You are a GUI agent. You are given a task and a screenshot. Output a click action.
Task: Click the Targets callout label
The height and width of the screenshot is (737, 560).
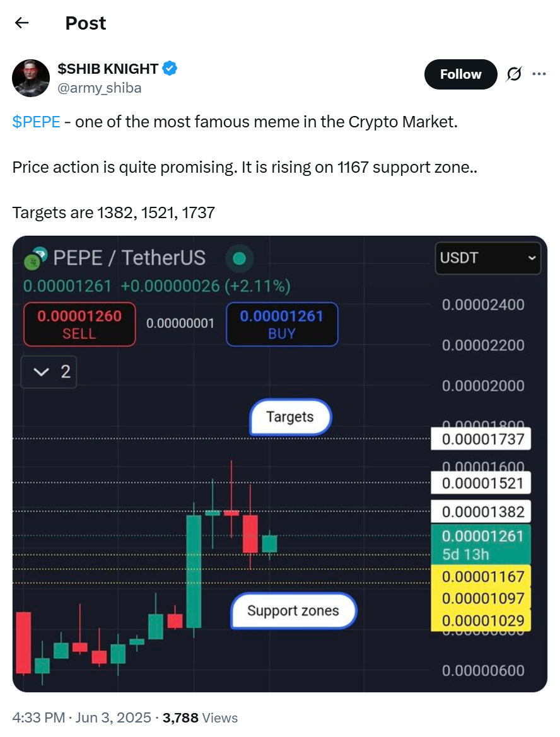(x=290, y=417)
